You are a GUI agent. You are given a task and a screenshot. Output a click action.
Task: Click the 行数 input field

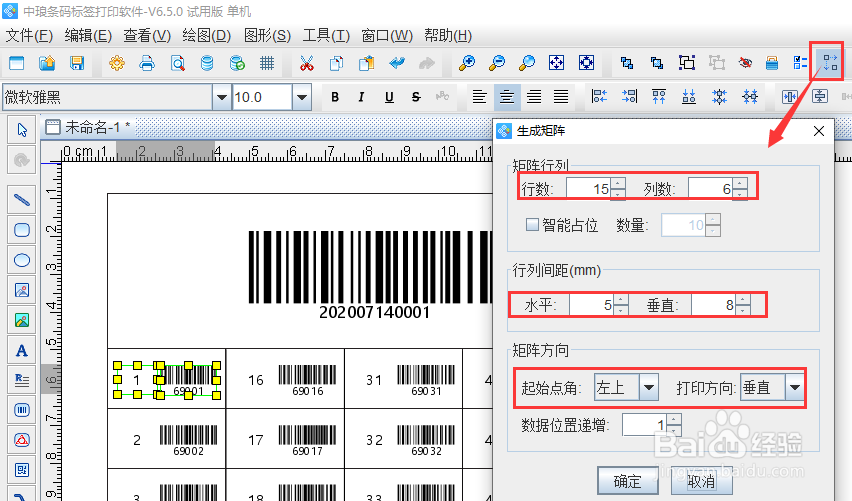pyautogui.click(x=588, y=189)
